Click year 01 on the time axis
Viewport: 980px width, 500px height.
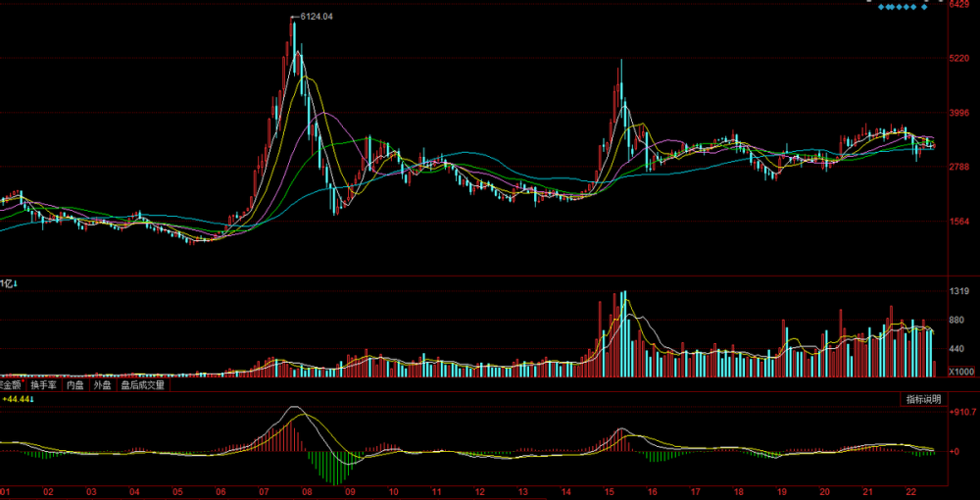6,492
